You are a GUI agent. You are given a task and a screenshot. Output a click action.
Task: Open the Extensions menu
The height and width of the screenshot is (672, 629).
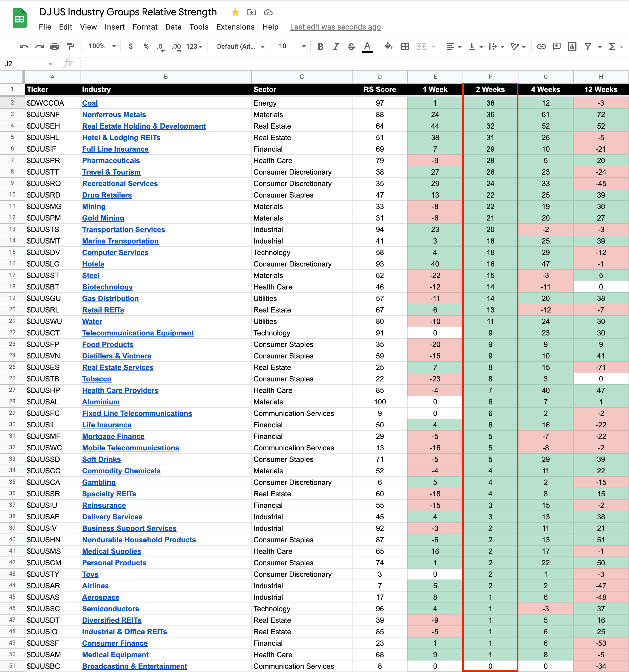tap(235, 27)
